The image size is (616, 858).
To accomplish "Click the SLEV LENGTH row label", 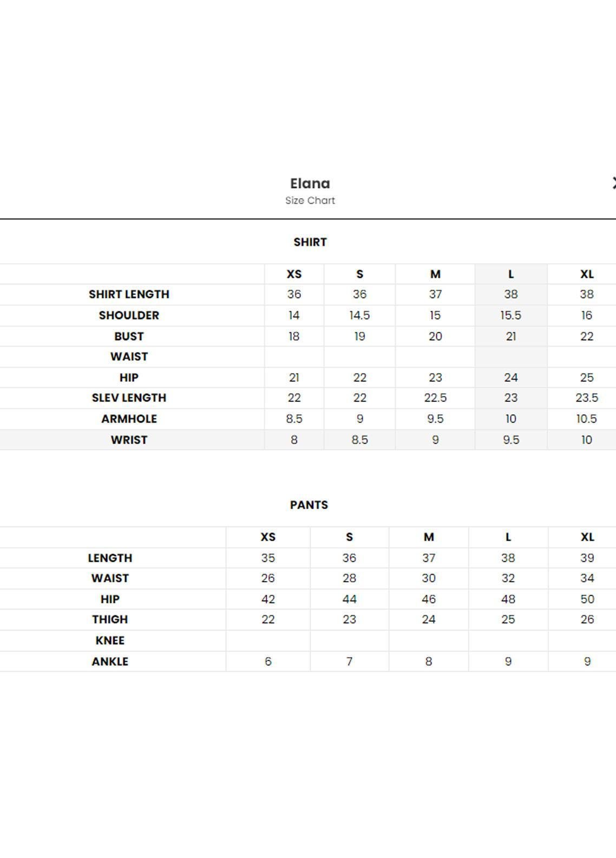I will point(129,398).
